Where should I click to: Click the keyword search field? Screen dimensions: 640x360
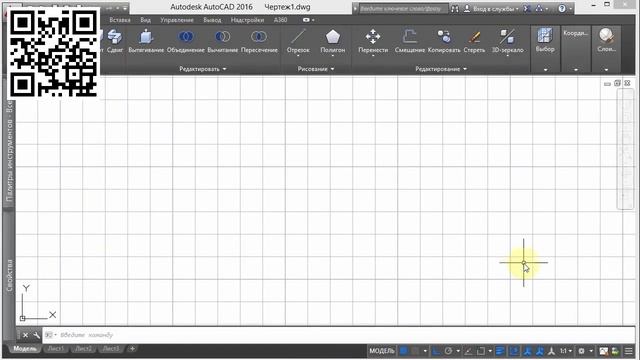pos(403,9)
